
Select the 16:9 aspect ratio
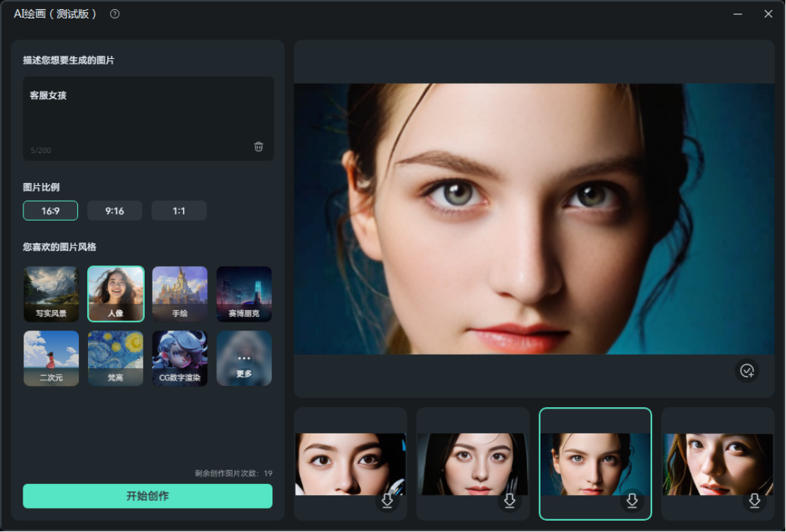50,211
